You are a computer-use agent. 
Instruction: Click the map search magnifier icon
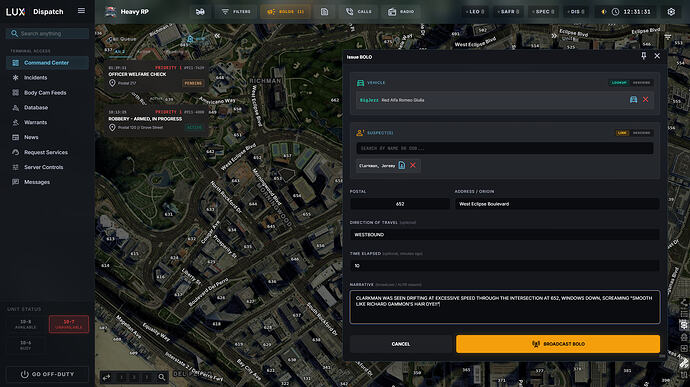point(161,377)
